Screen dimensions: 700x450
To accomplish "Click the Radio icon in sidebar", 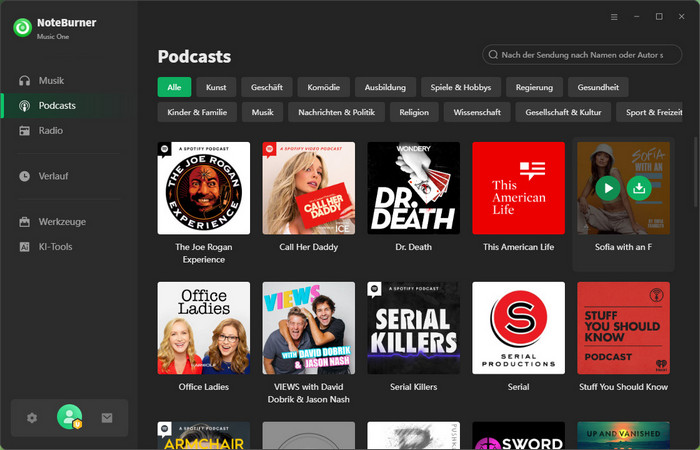I will pyautogui.click(x=25, y=131).
